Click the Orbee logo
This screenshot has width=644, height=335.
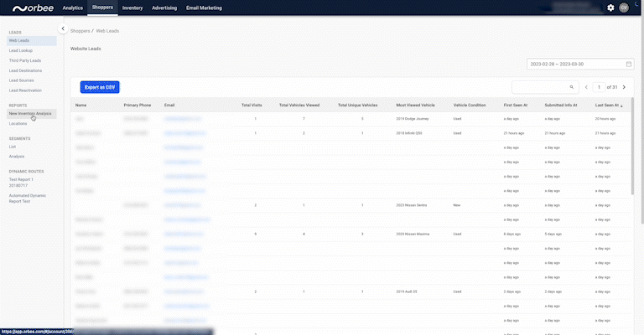(x=33, y=8)
